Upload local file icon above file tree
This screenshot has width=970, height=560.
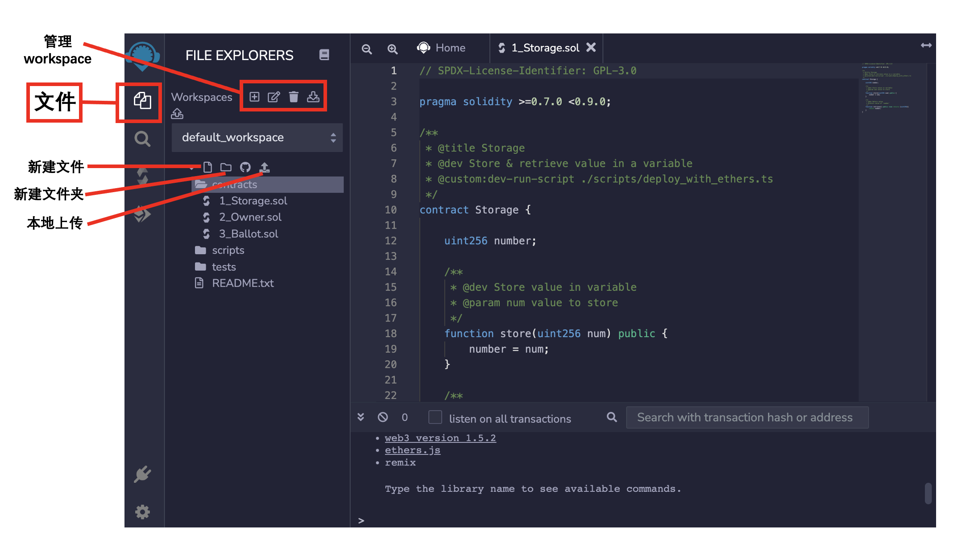pyautogui.click(x=265, y=167)
